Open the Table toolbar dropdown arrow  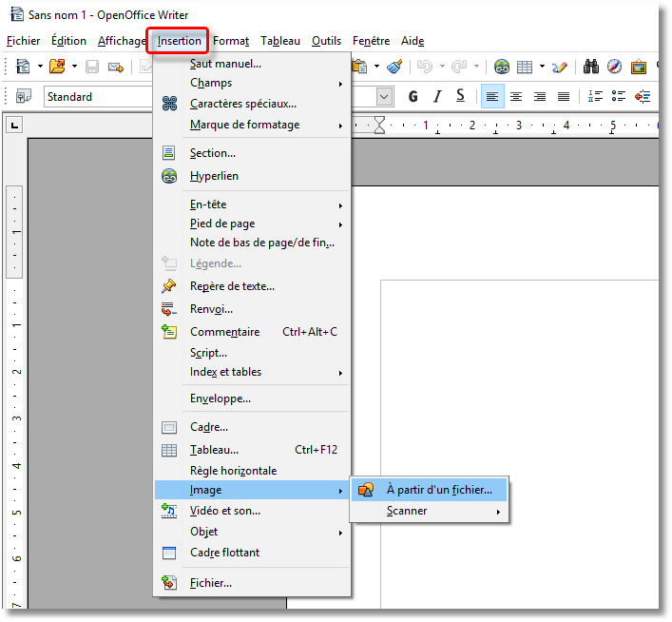click(x=542, y=67)
